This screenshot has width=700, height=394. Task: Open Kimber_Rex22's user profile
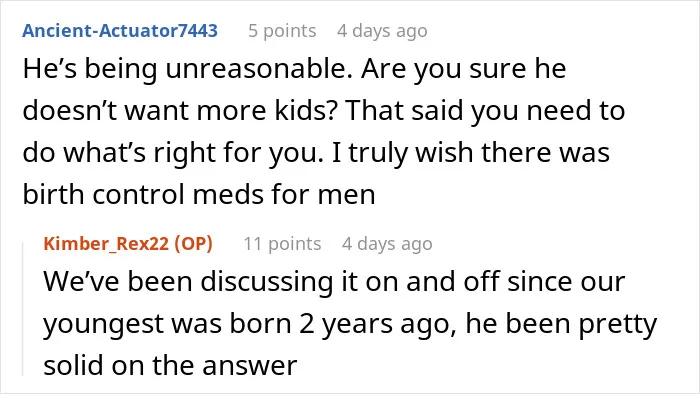tap(106, 244)
